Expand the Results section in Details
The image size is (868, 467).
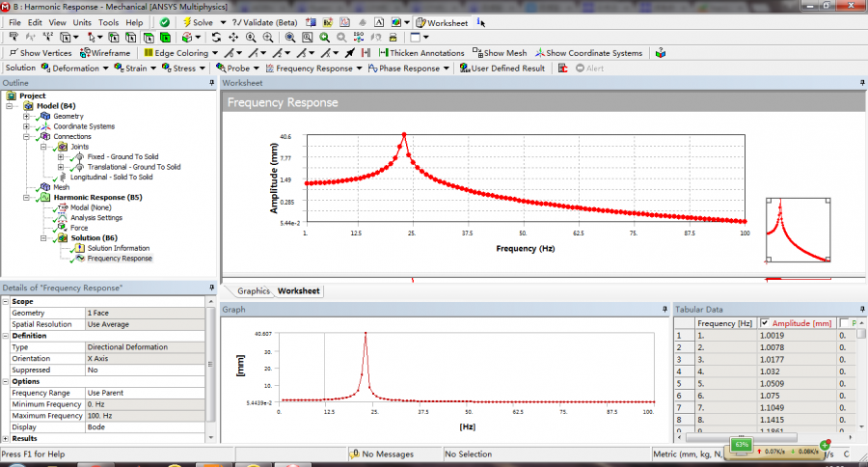6,438
